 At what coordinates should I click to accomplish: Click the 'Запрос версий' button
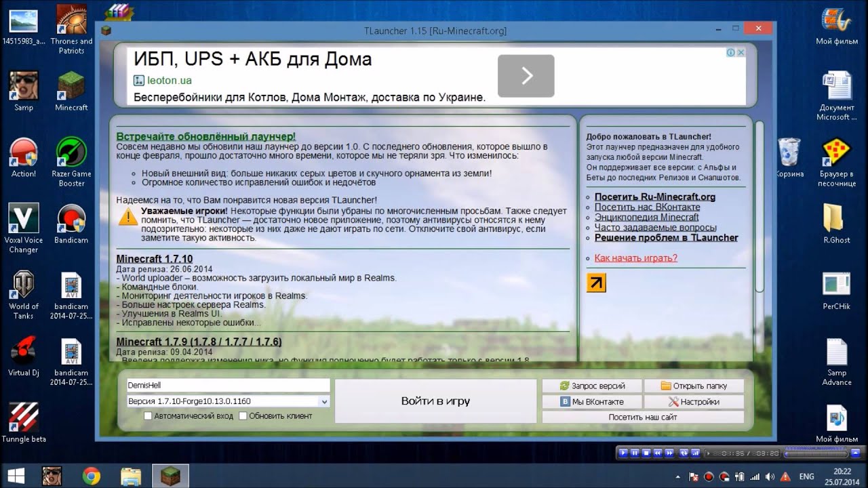click(x=592, y=386)
